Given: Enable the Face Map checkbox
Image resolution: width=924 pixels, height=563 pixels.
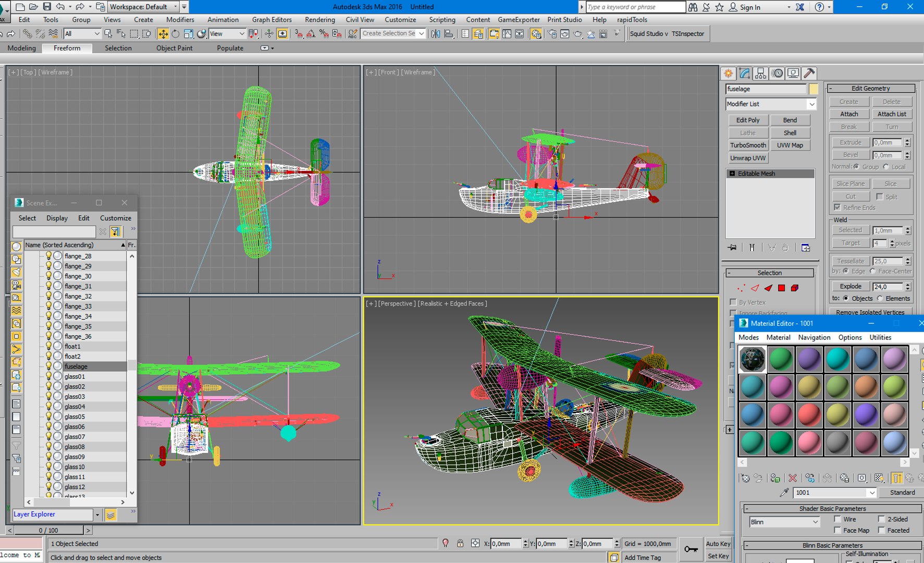Looking at the screenshot, I should (837, 530).
